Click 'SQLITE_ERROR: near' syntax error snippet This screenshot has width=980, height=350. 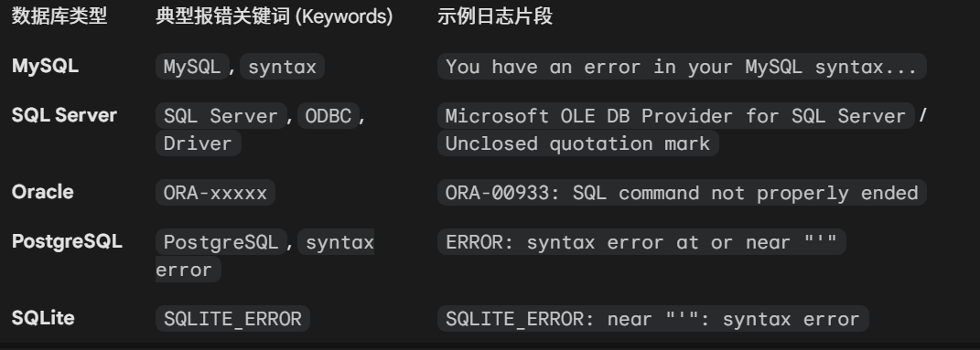[653, 319]
